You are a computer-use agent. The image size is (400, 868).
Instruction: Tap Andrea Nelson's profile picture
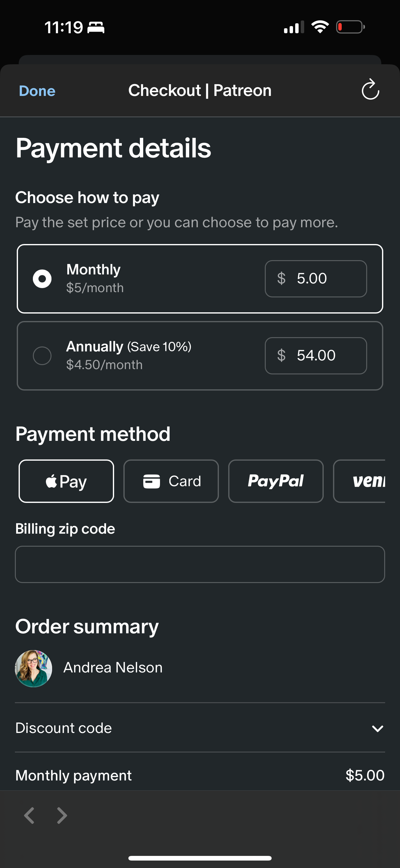(x=34, y=668)
